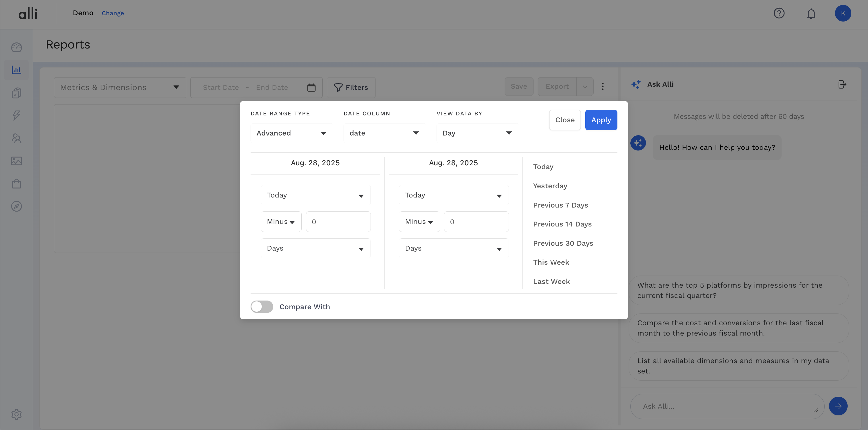Click the help question mark icon
868x430 pixels.
pyautogui.click(x=779, y=13)
